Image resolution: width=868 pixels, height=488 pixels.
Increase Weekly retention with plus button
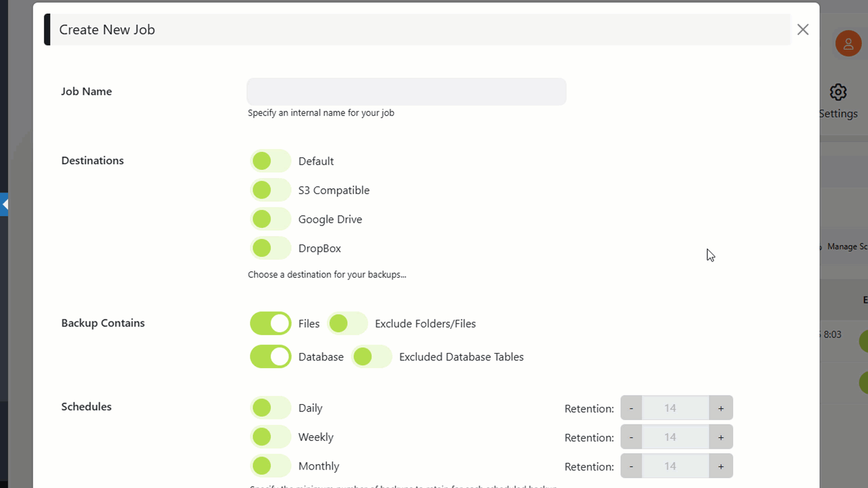pyautogui.click(x=721, y=437)
